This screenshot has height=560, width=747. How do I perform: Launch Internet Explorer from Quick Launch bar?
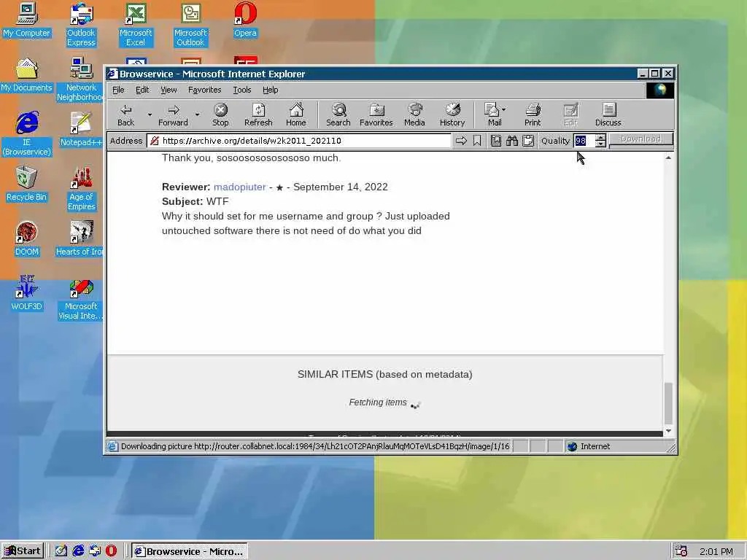[78, 551]
